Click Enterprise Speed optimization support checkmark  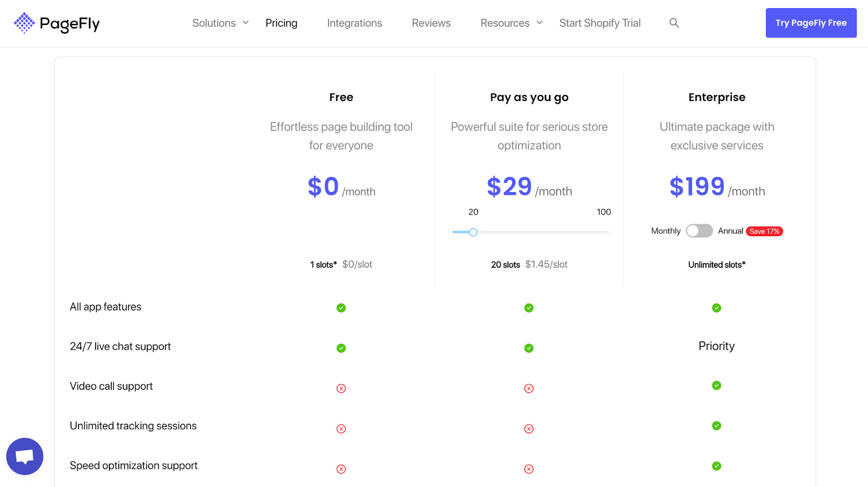pyautogui.click(x=716, y=466)
